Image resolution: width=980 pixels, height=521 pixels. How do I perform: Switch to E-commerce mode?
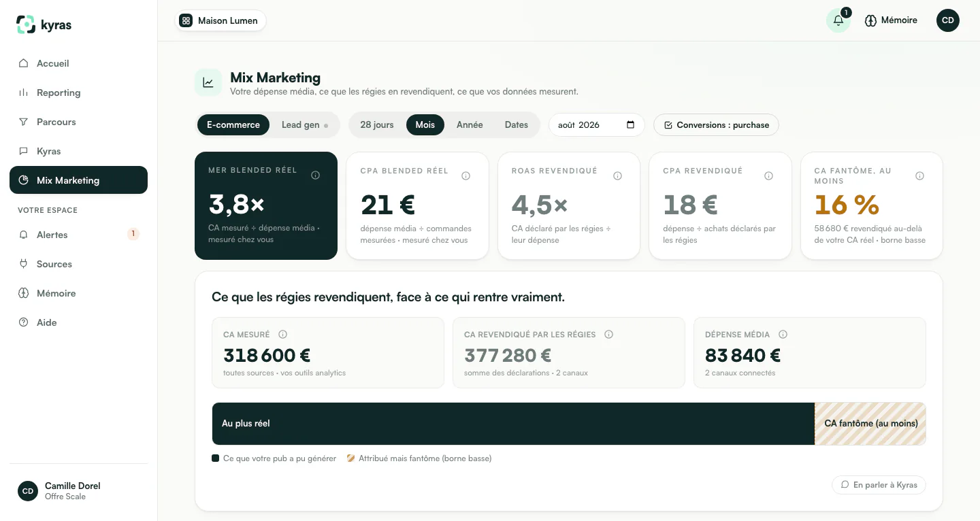pyautogui.click(x=233, y=125)
